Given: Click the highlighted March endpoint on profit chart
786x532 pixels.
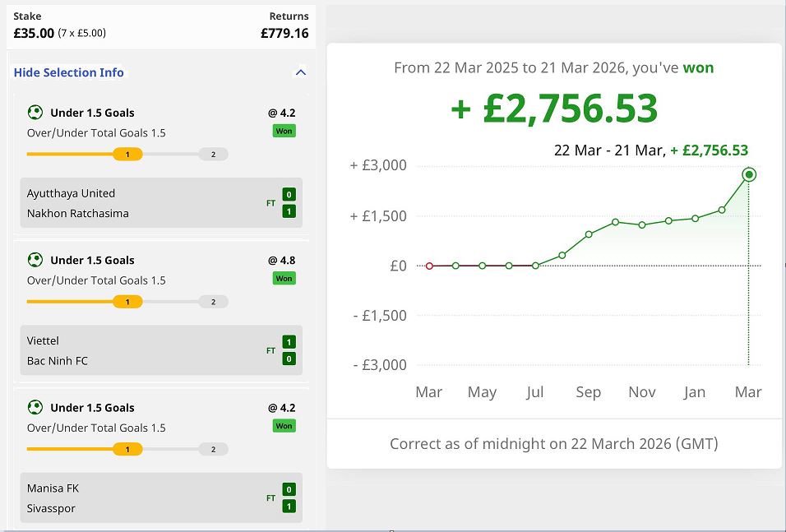Looking at the screenshot, I should pos(748,174).
